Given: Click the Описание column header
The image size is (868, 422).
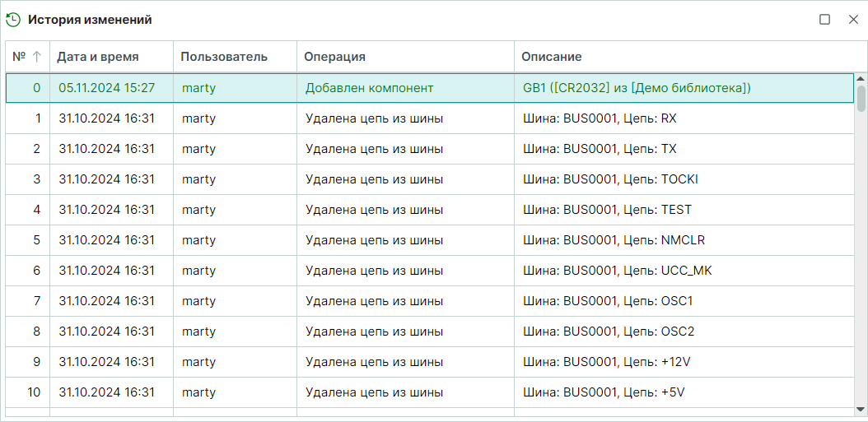Looking at the screenshot, I should [x=552, y=57].
